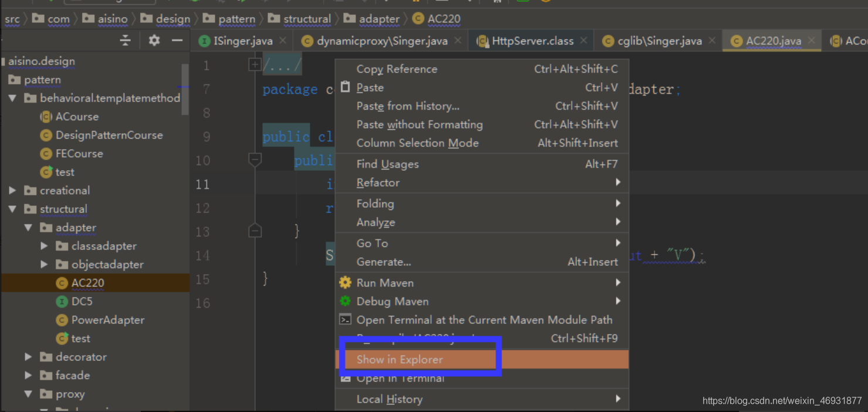Click the Debug Maven green gear icon

[345, 302]
